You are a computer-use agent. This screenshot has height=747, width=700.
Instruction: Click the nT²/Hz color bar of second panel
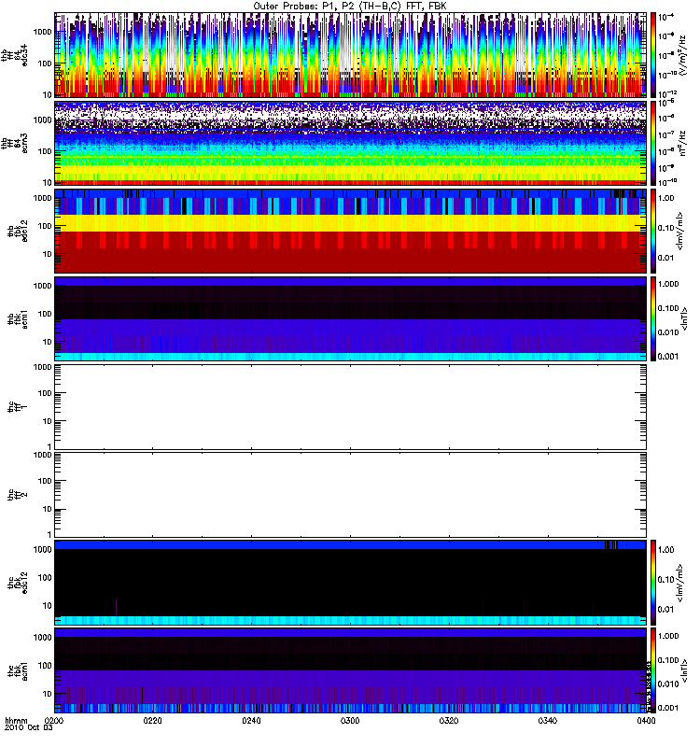click(x=653, y=143)
